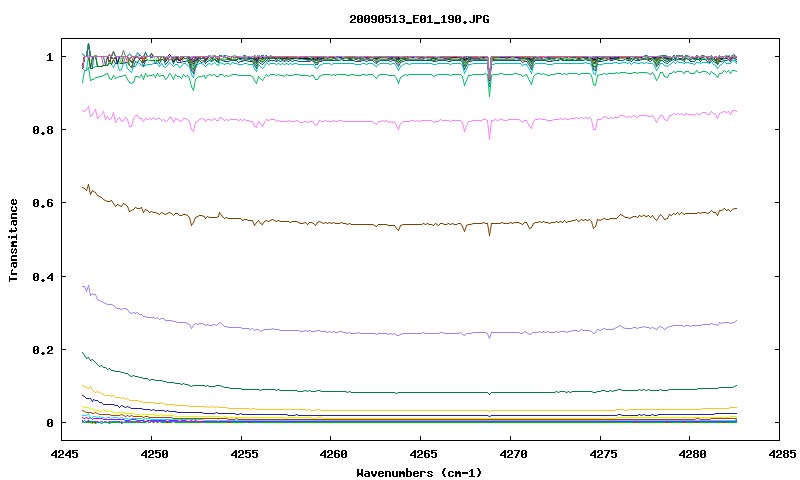The height and width of the screenshot is (480, 800).
Task: Click the x-axis tick label 4260
Action: 333,454
